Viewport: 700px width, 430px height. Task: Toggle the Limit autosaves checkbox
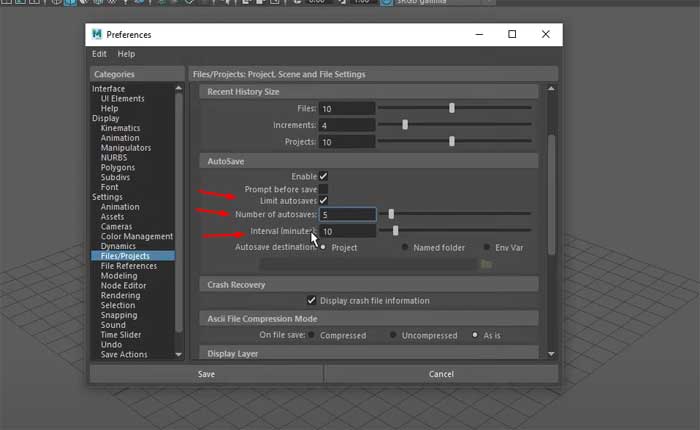(x=323, y=201)
